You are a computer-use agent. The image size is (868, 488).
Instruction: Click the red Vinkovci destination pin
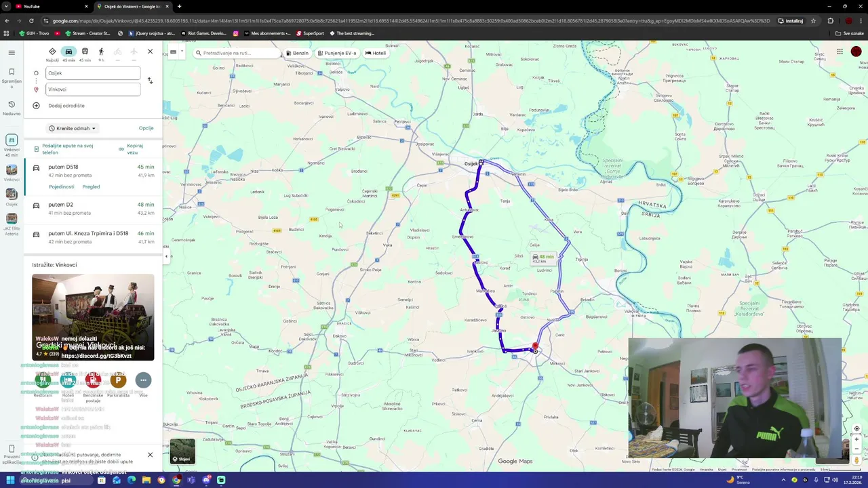535,347
